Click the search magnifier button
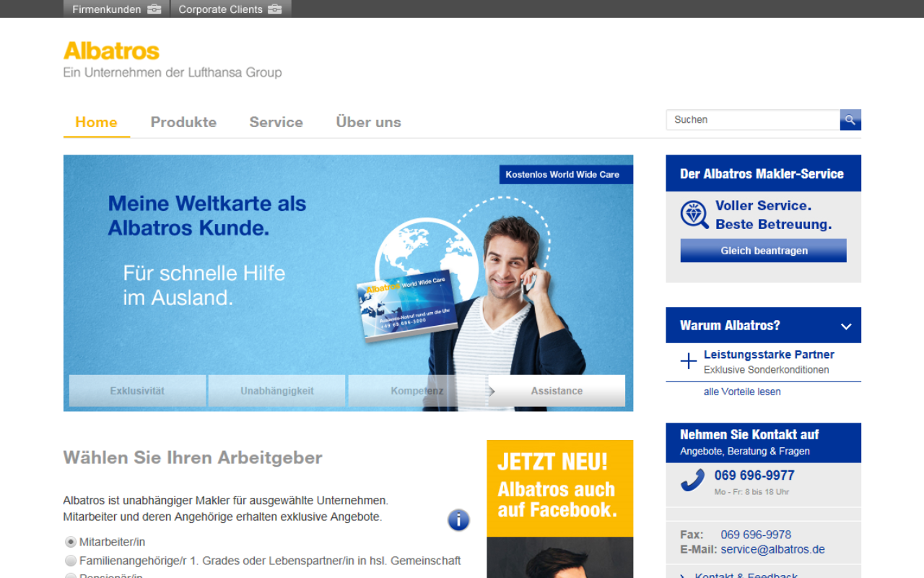The image size is (924, 578). click(x=850, y=120)
